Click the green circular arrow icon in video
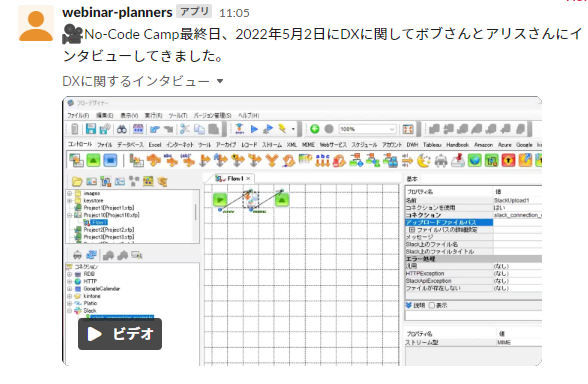The height and width of the screenshot is (384, 588). click(315, 129)
